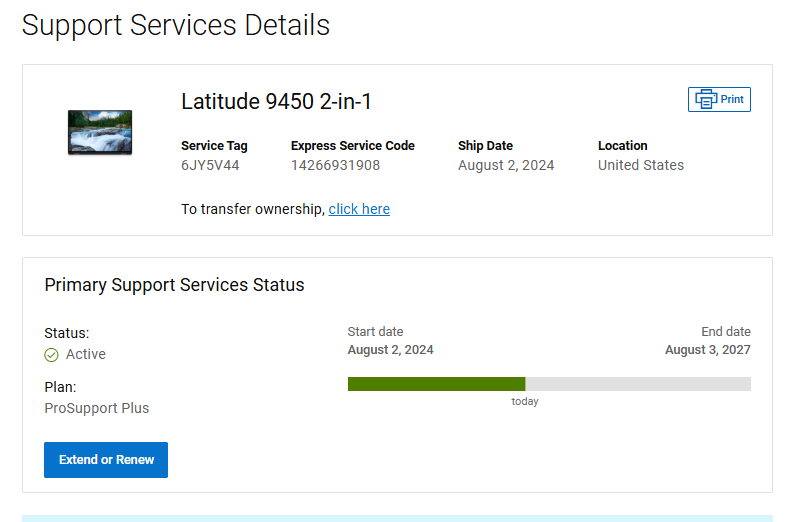This screenshot has height=522, width=805.
Task: Click the printer icon in Print button
Action: [x=706, y=99]
